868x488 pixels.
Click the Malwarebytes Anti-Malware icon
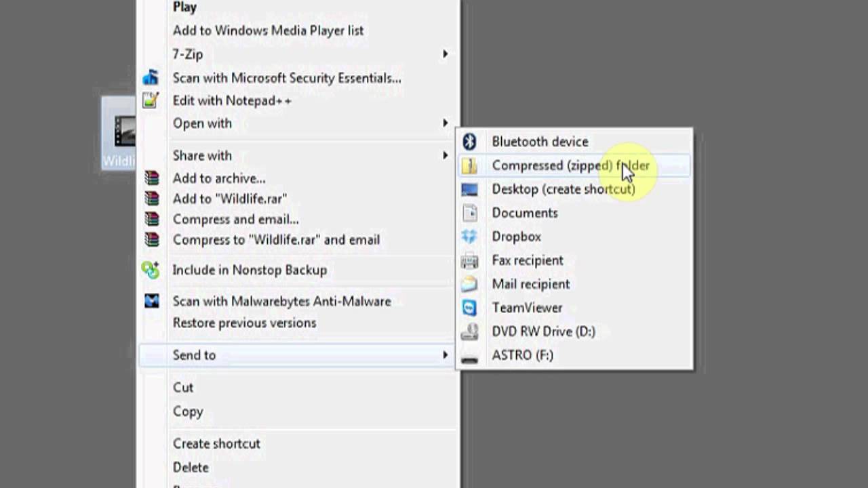pyautogui.click(x=152, y=301)
